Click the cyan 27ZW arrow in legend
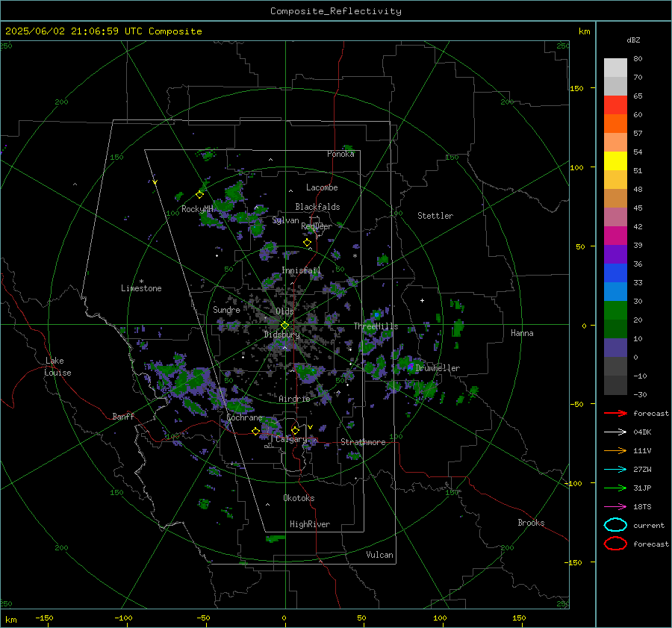This screenshot has height=628, width=672. [x=615, y=470]
